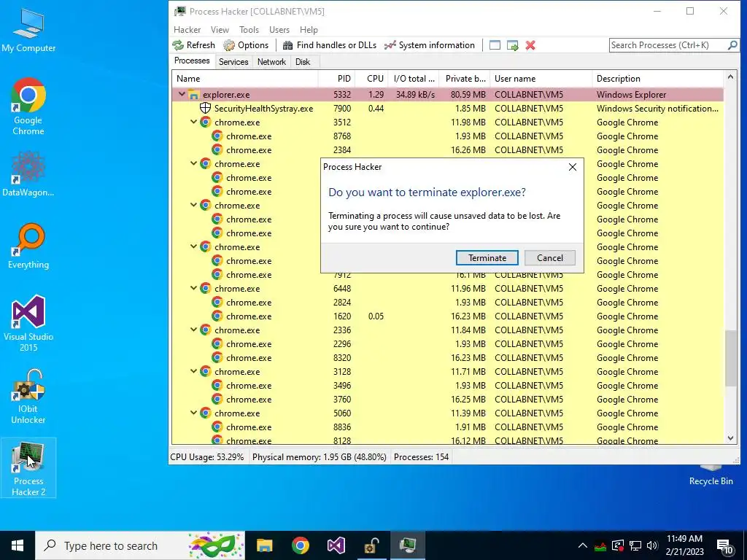
Task: Open System information
Action: click(x=430, y=45)
